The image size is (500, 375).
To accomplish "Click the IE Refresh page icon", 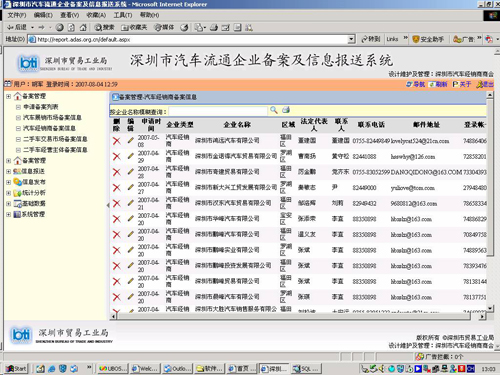I will tap(71, 28).
